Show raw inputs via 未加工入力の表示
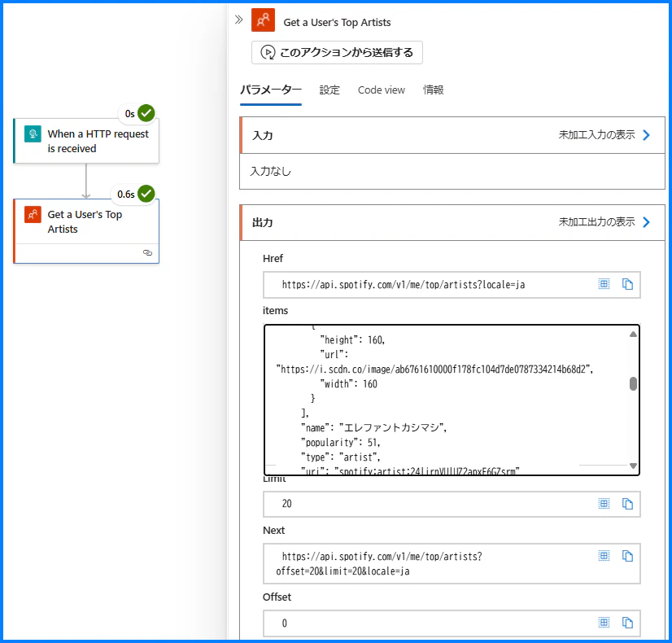The image size is (672, 643). (x=596, y=135)
